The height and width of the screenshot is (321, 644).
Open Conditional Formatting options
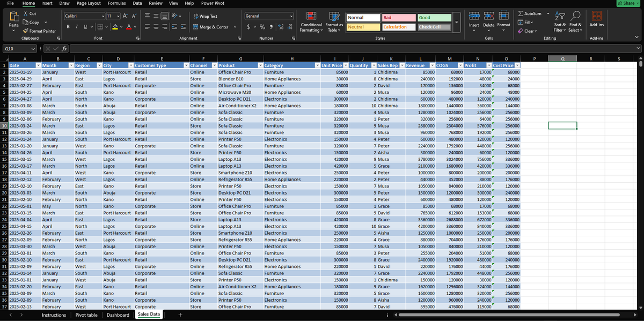point(311,23)
